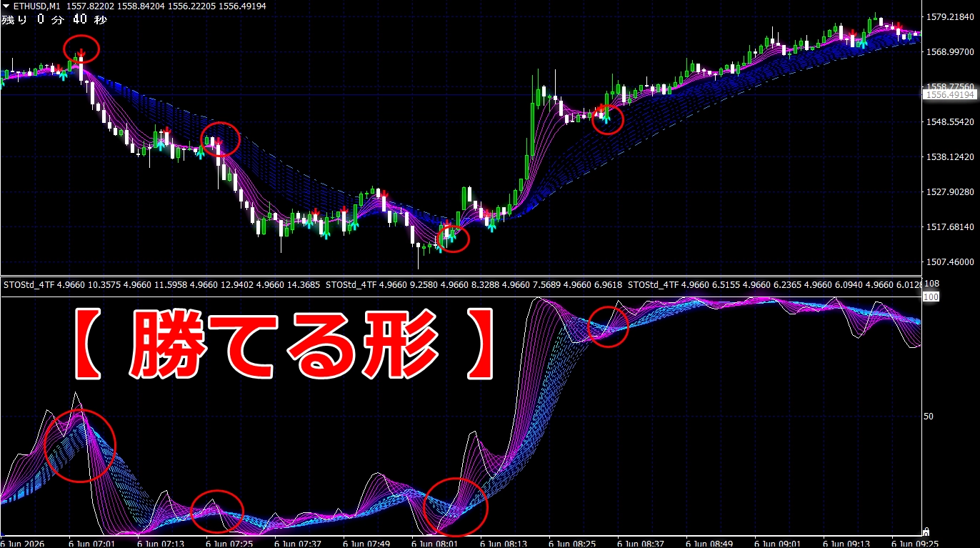Image resolution: width=980 pixels, height=548 pixels.
Task: Click the 1579.21840 price axis label
Action: coord(951,16)
